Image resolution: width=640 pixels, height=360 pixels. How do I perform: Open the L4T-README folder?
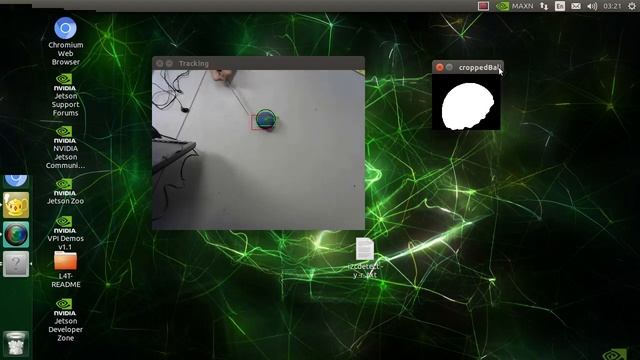click(65, 269)
